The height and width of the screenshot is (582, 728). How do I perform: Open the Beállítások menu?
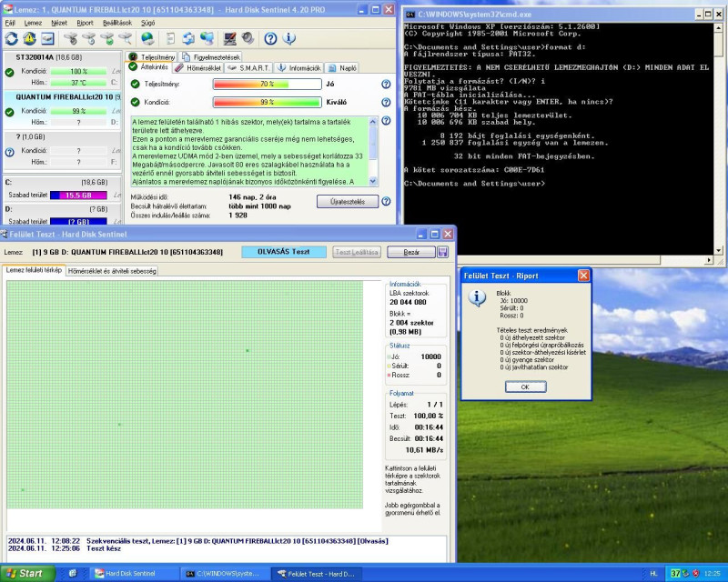coord(117,23)
